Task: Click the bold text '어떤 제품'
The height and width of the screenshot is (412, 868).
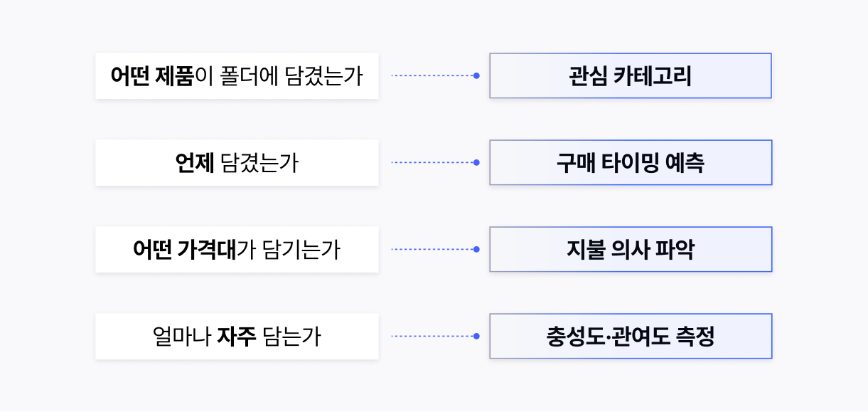Action: [x=152, y=76]
